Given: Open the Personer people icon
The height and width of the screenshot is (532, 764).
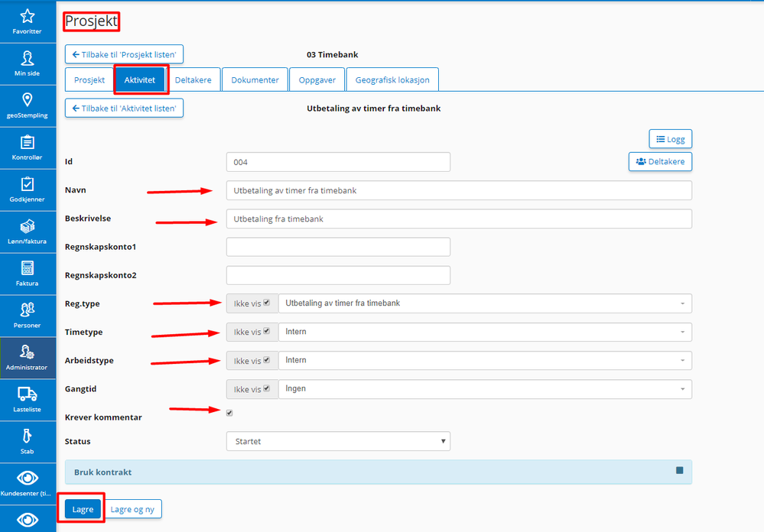Looking at the screenshot, I should click(28, 310).
